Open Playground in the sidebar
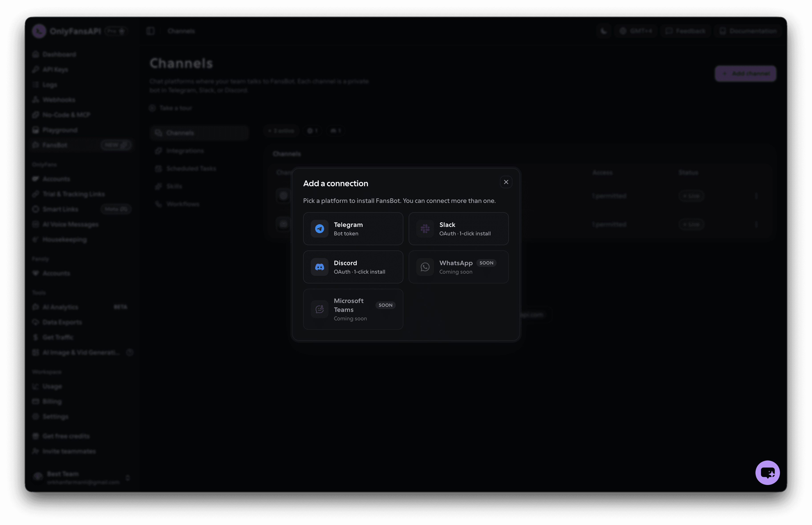812x525 pixels. (x=82, y=130)
